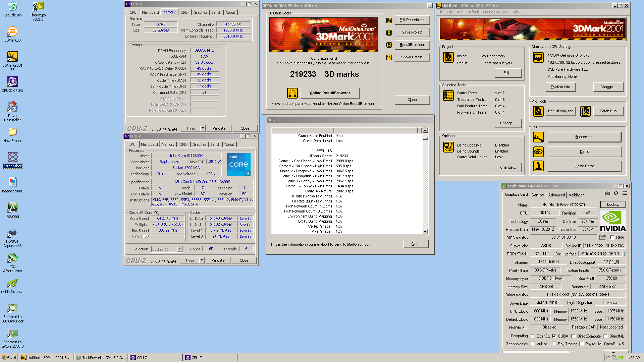Open the New Folder desktop icon
The width and height of the screenshot is (644, 362).
(x=12, y=135)
